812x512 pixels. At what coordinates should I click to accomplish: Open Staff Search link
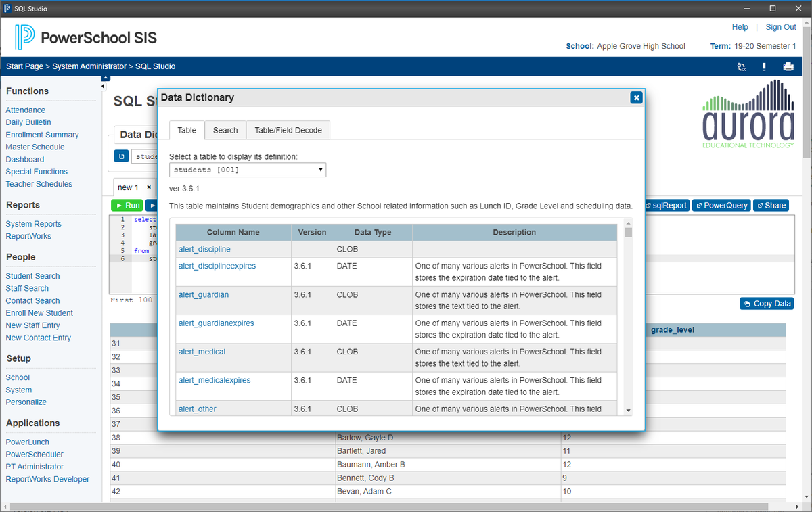pos(27,288)
